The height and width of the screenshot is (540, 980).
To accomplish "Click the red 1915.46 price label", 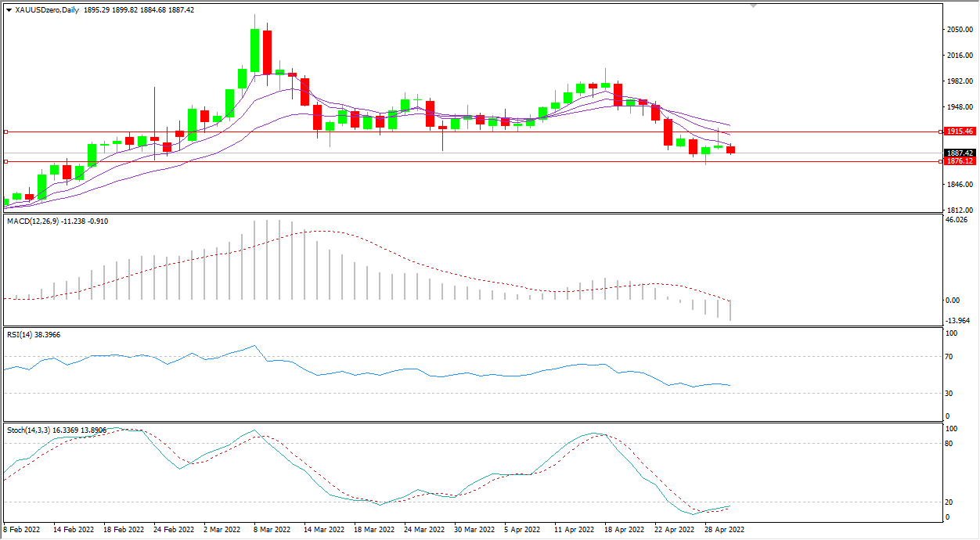I will (x=959, y=131).
